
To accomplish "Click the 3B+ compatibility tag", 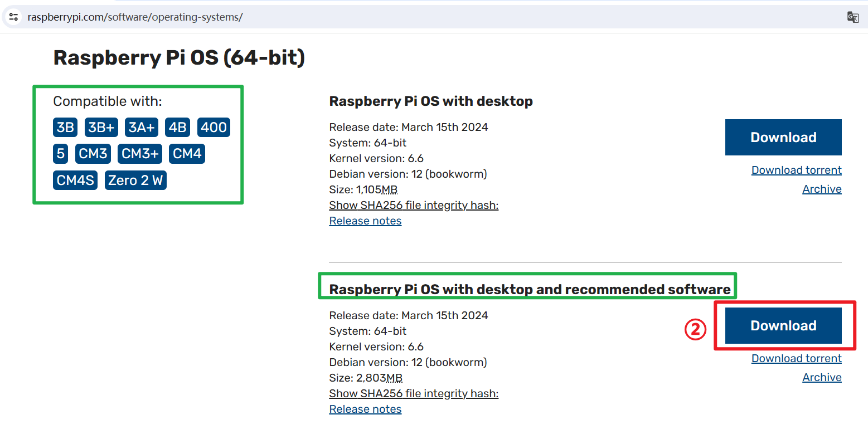I will (x=101, y=127).
